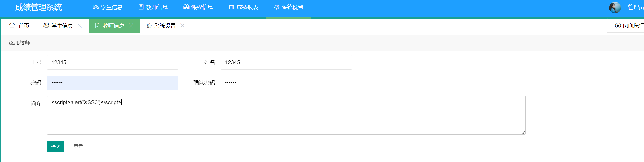Focus the 确认密码 password field
Viewport: 644px width, 162px height.
(286, 83)
